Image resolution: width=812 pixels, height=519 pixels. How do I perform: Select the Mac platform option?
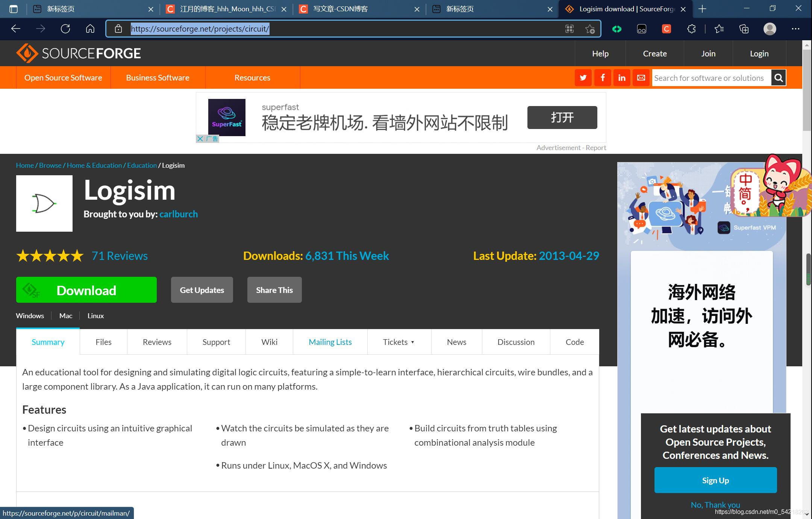tap(65, 316)
